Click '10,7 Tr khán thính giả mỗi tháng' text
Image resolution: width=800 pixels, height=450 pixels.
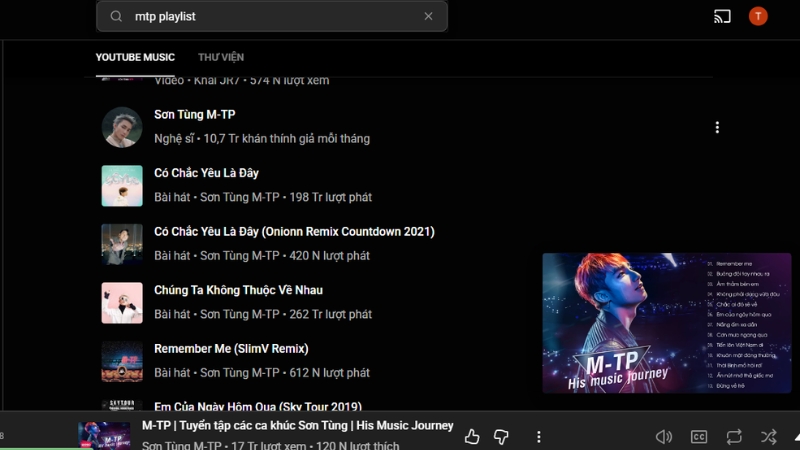(x=287, y=139)
